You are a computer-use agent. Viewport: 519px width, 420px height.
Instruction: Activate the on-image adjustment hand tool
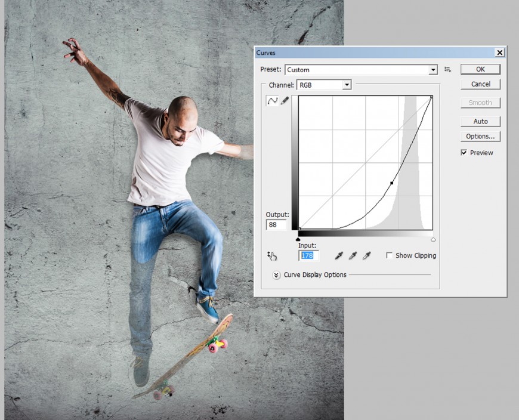(272, 255)
